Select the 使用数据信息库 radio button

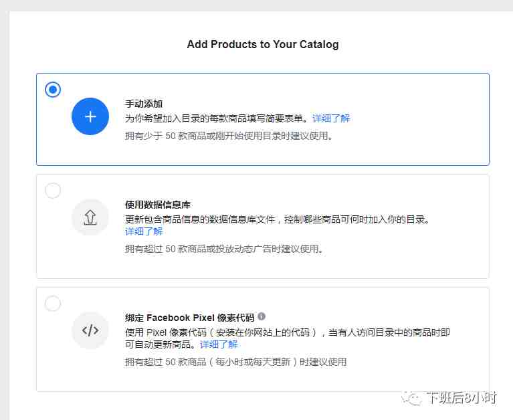53,191
